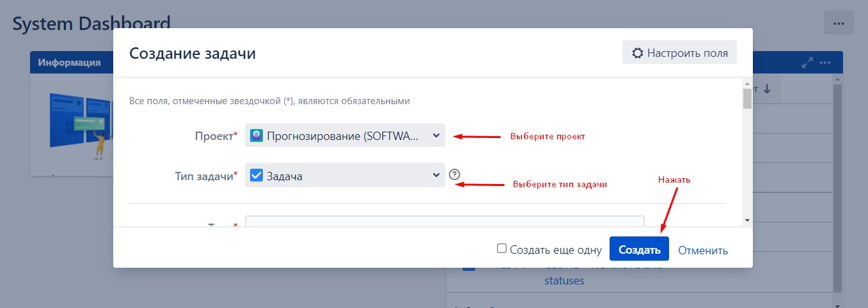Click the System Dashboard title
This screenshot has height=308, width=868.
[91, 24]
